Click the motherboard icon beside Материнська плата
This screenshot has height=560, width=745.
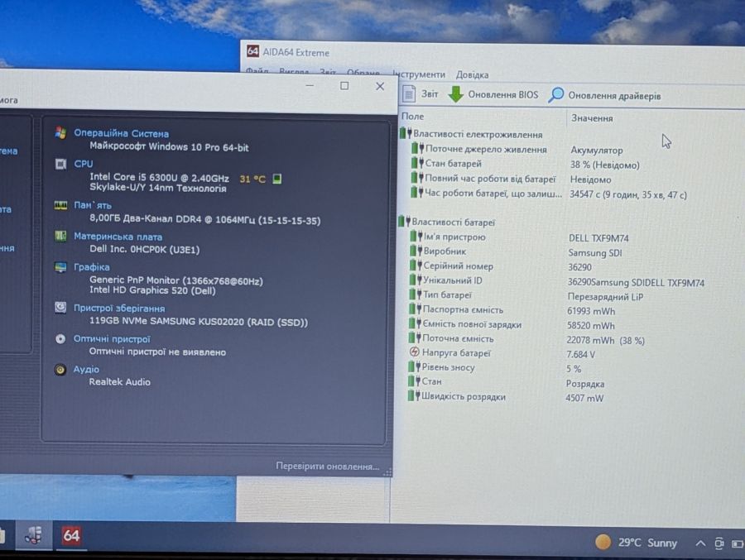(x=60, y=236)
